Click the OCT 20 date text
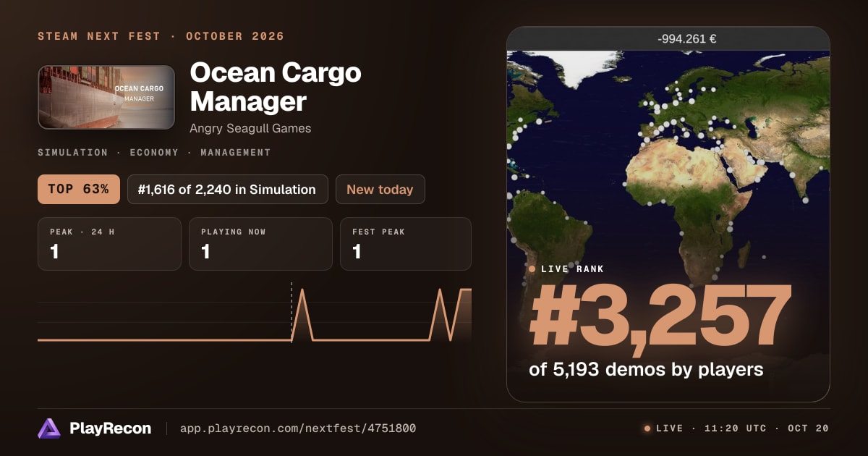Screen dimensions: 868x456 click(809, 428)
